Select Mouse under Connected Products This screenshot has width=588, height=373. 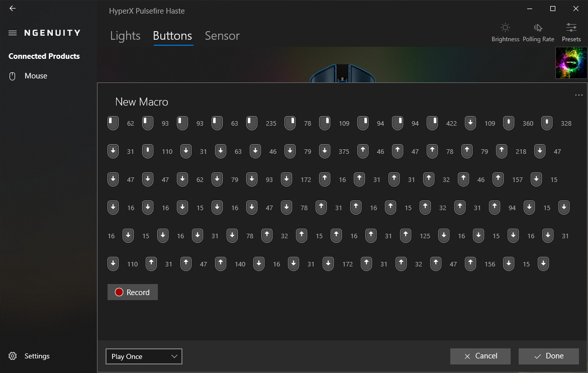[x=36, y=76]
